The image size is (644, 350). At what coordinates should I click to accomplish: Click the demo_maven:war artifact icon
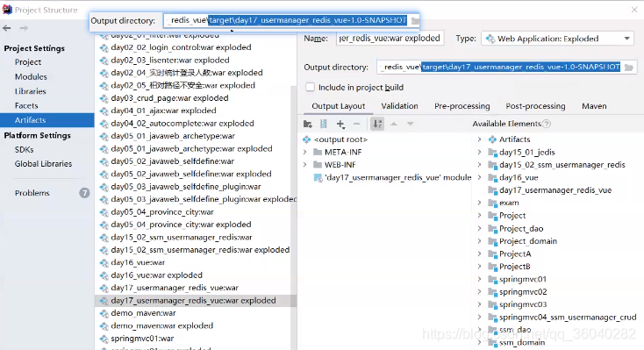point(104,313)
